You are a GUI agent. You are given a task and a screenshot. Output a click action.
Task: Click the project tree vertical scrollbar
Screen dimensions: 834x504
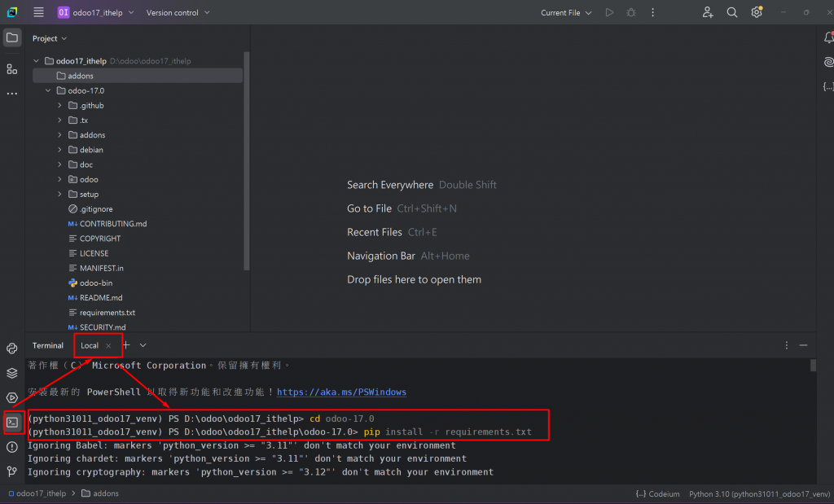[246, 161]
